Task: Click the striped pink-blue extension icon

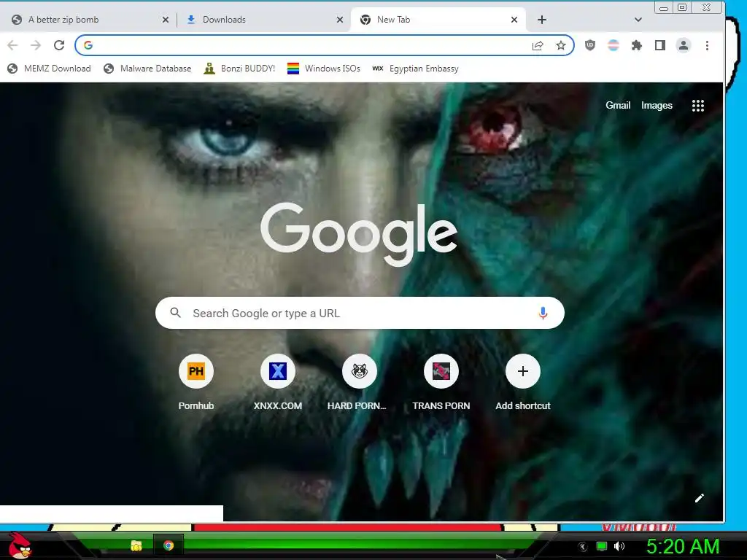Action: click(x=614, y=45)
